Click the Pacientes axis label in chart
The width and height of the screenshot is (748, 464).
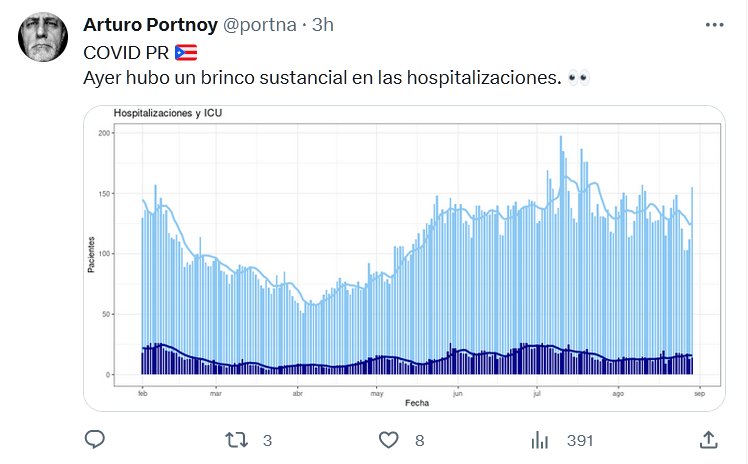[91, 255]
